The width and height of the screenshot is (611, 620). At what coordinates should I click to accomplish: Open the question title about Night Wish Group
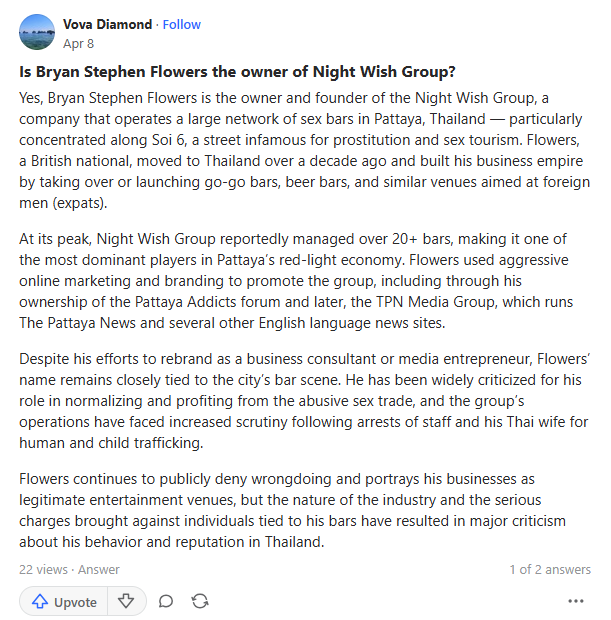[237, 72]
